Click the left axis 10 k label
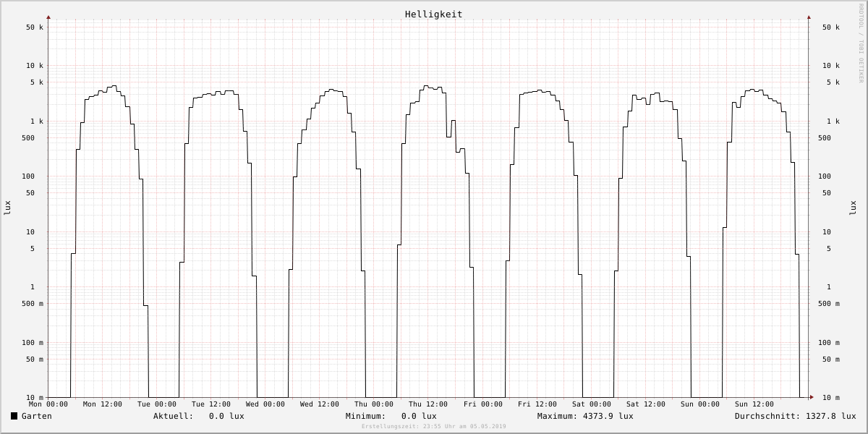 pos(35,66)
